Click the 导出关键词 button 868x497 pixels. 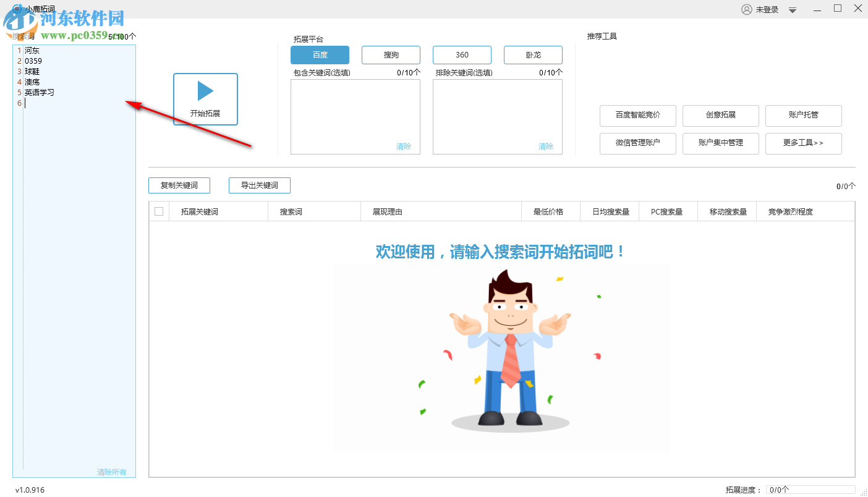[x=259, y=185]
